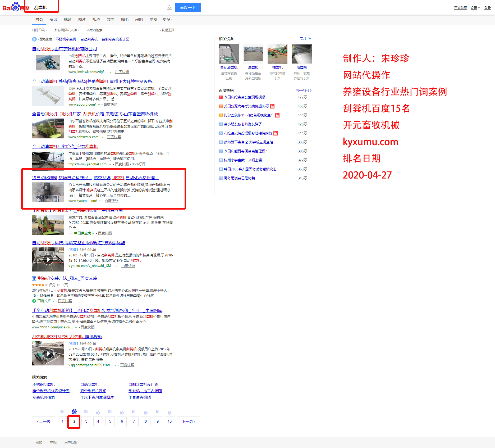
Task: Click dropdown arrow next to www.agourd.com
Action: pos(99,105)
